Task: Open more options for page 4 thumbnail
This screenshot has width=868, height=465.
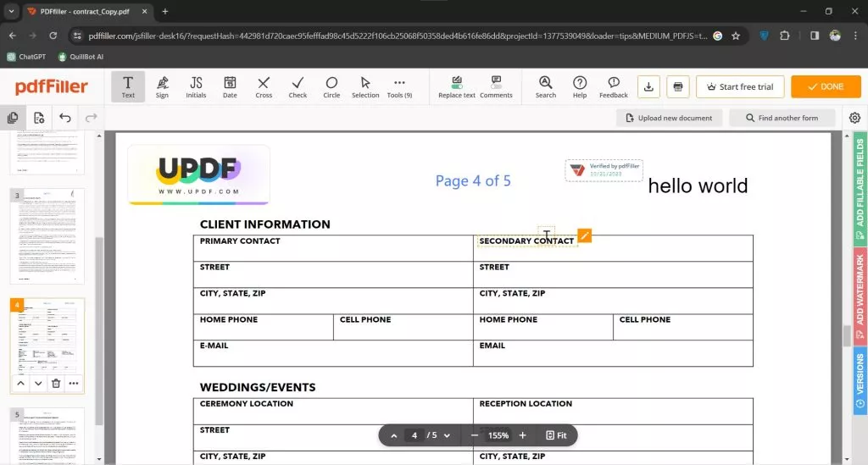Action: 74,383
